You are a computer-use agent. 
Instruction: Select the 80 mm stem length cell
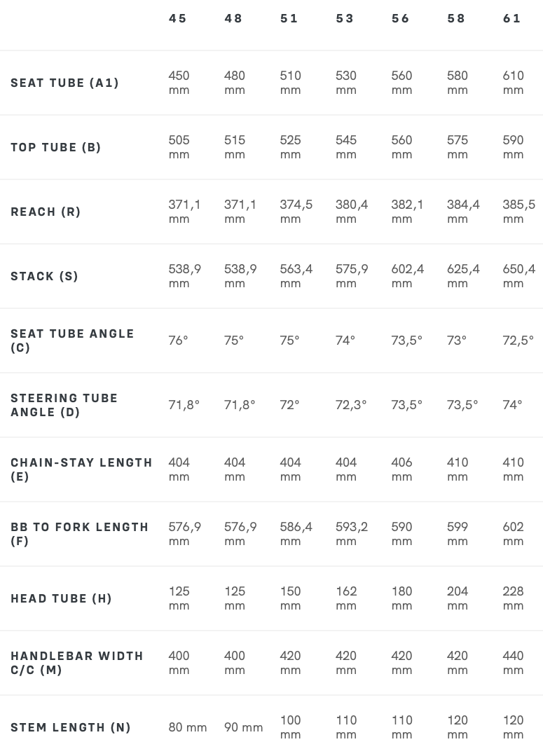coord(188,728)
